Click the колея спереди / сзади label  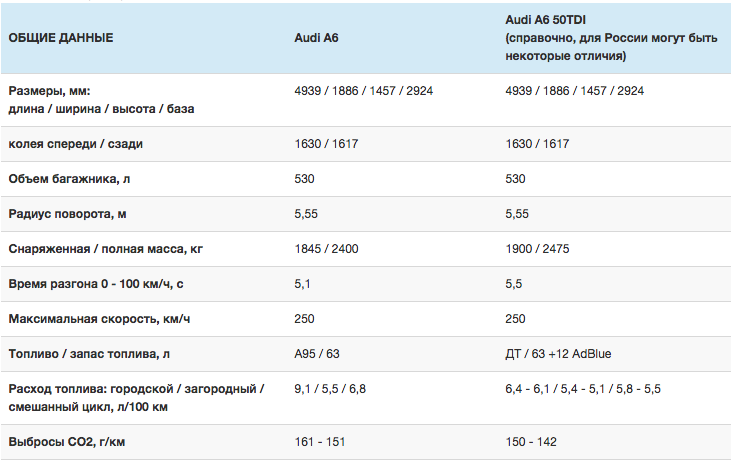point(75,144)
